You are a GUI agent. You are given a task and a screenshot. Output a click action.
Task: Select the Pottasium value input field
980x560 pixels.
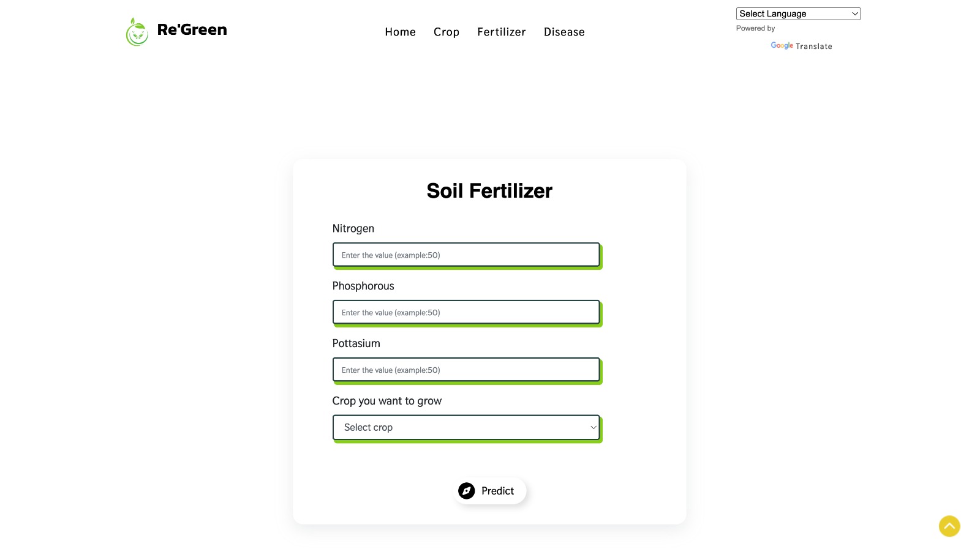[466, 370]
